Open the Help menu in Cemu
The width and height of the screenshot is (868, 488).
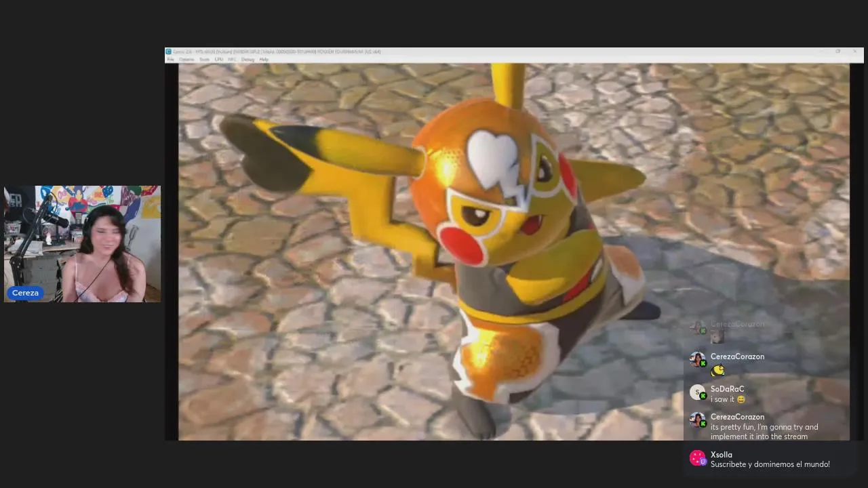[264, 60]
